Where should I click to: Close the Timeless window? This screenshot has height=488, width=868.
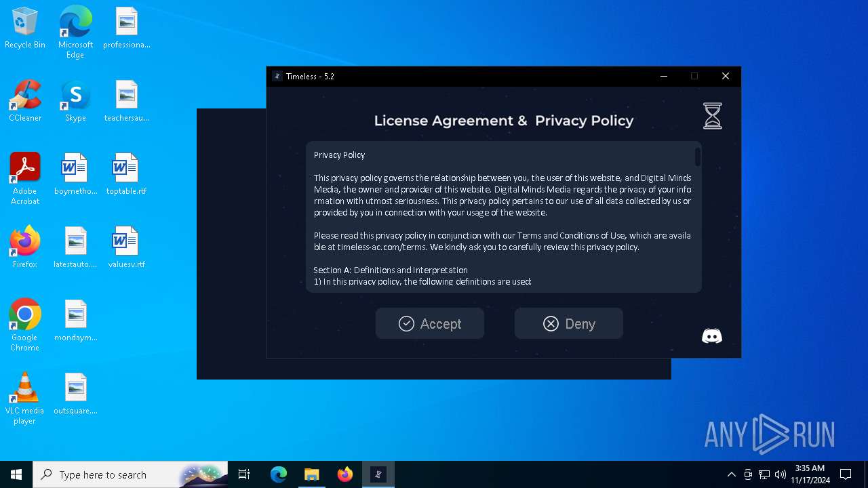click(x=726, y=76)
